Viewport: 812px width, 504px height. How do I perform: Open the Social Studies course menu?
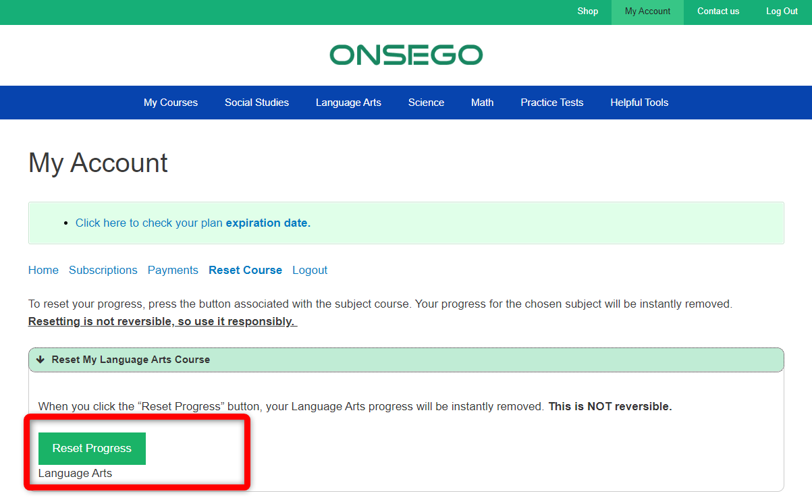click(256, 103)
